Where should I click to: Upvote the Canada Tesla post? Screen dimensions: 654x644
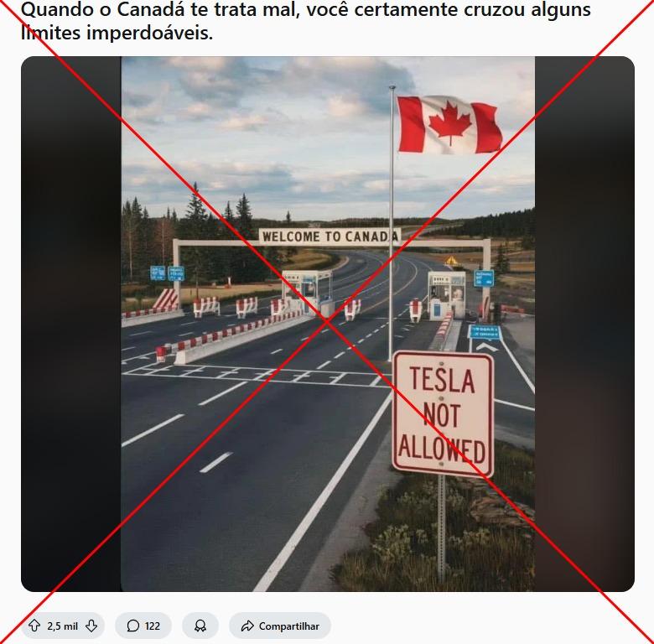pyautogui.click(x=34, y=626)
